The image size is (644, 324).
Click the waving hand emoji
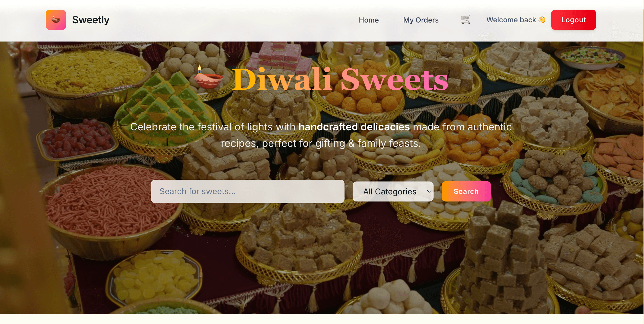[x=542, y=19]
